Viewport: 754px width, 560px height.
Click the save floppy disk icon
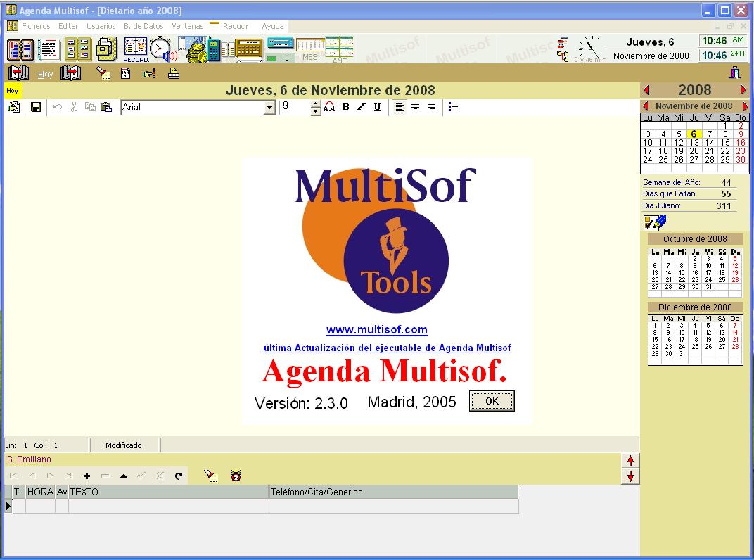tap(36, 107)
